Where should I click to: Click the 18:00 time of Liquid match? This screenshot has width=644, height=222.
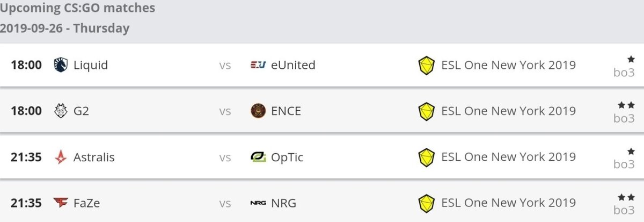click(26, 65)
